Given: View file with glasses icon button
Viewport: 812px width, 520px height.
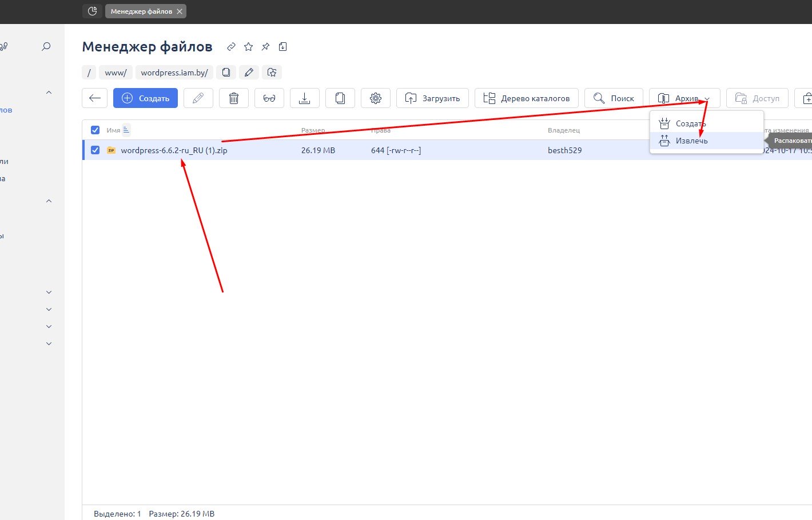Looking at the screenshot, I should point(269,98).
